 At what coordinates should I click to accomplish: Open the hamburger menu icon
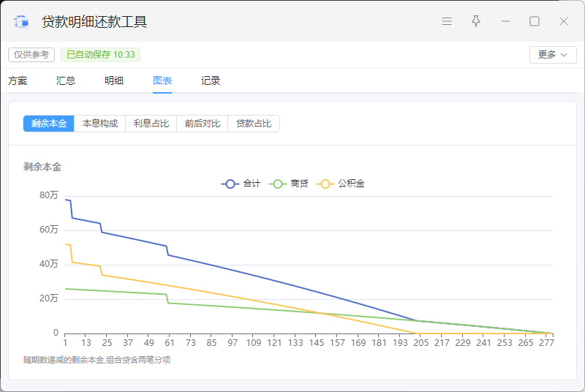point(447,21)
